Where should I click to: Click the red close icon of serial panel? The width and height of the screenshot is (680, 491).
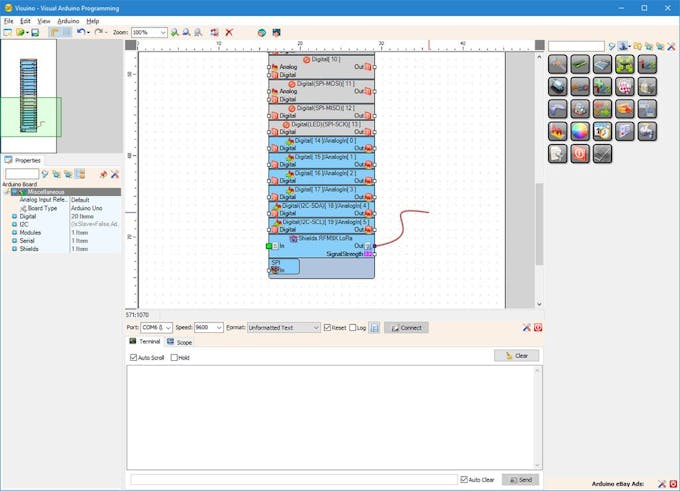point(538,328)
